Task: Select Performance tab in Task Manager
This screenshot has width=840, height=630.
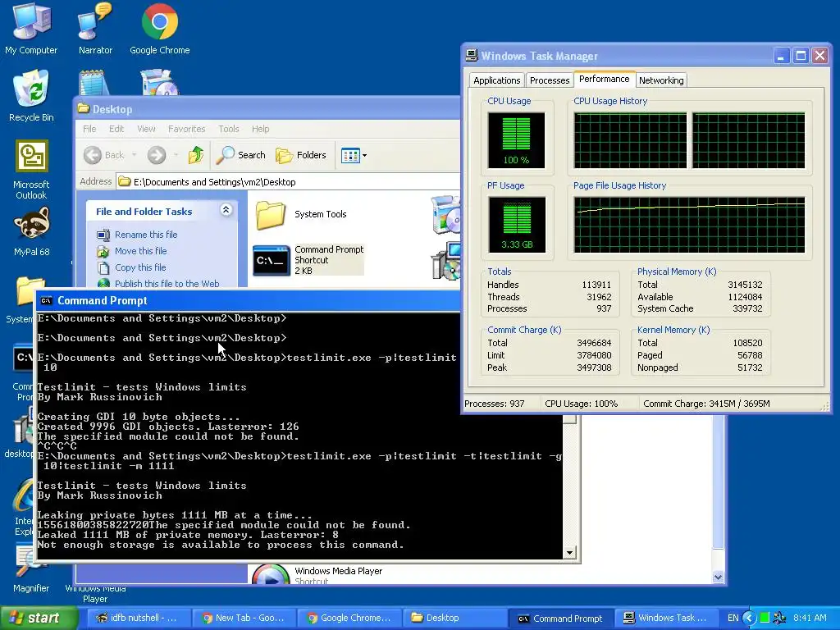Action: [604, 79]
